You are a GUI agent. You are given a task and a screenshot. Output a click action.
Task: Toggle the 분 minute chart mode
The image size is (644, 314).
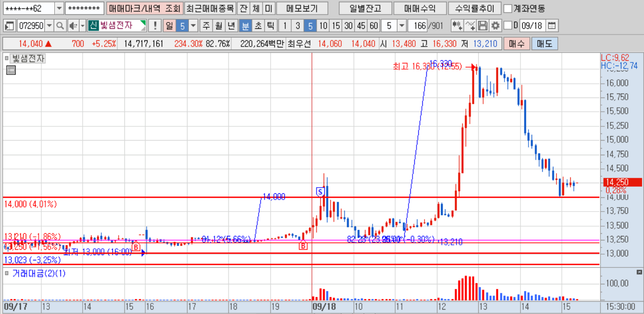tap(245, 26)
